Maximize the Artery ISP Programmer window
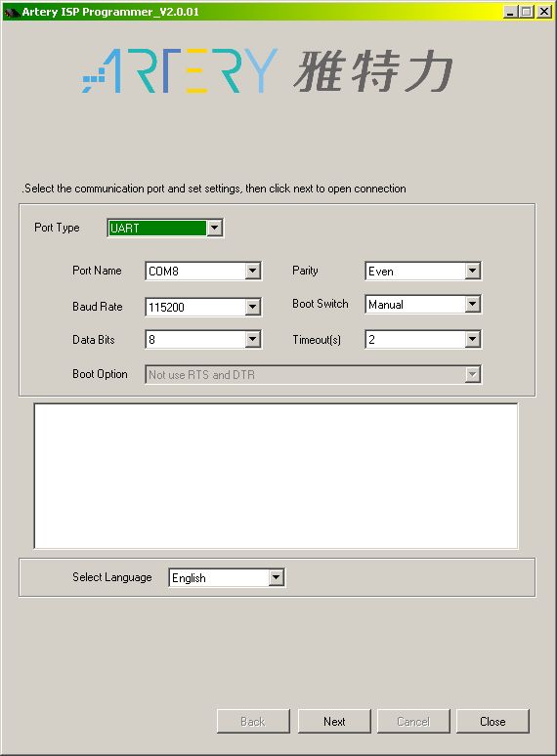Image resolution: width=557 pixels, height=756 pixels. pyautogui.click(x=527, y=11)
